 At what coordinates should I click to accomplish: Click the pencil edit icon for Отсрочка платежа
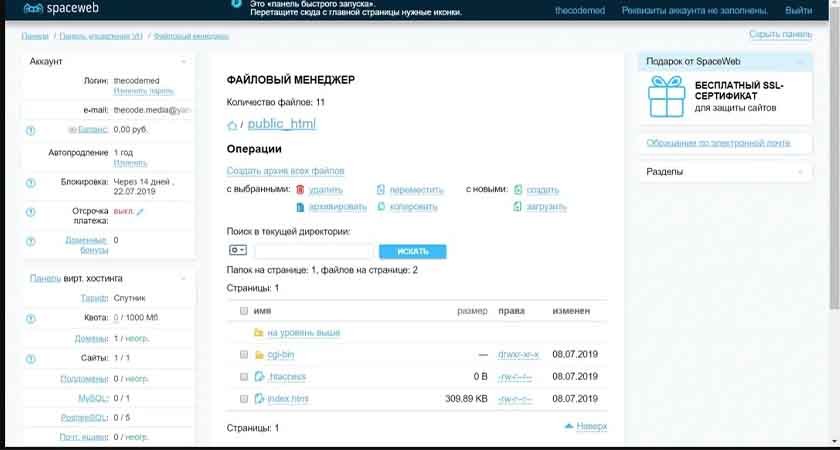point(140,212)
